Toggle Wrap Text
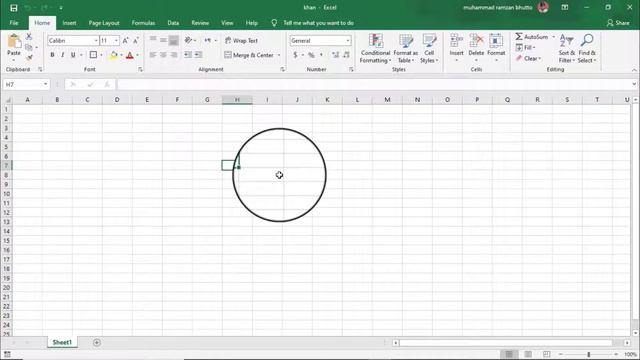640x360 pixels. pos(242,40)
